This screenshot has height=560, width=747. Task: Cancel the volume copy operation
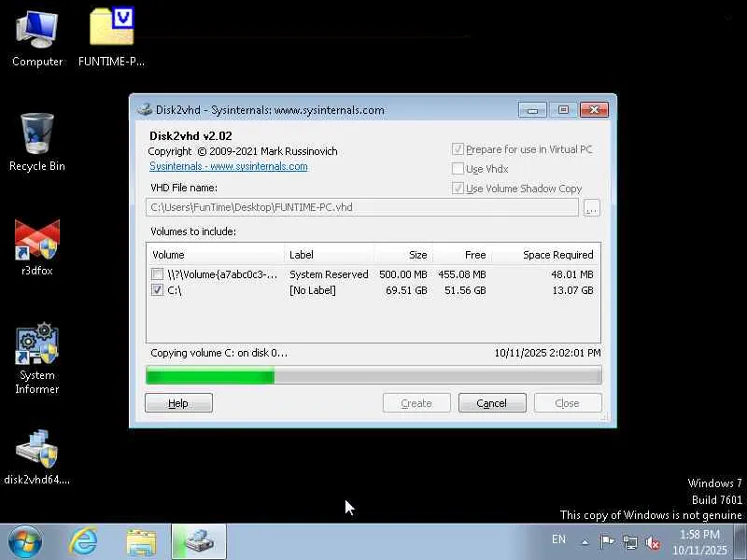click(492, 403)
